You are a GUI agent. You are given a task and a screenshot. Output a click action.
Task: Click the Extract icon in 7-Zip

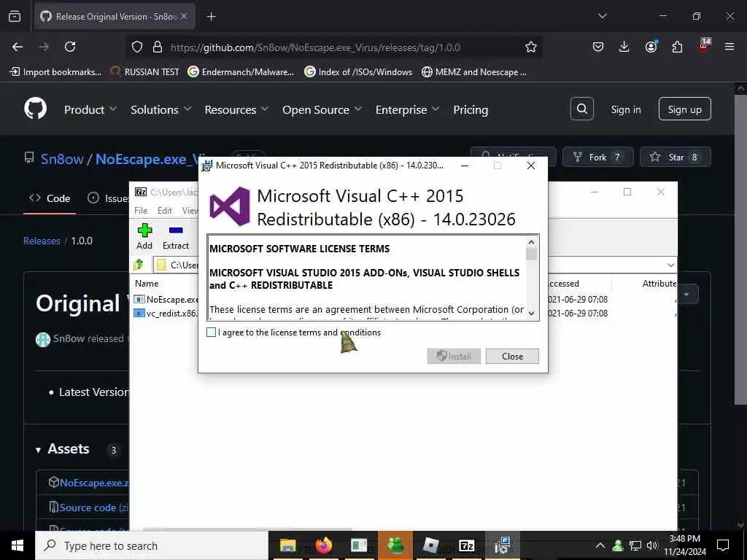[x=175, y=237]
